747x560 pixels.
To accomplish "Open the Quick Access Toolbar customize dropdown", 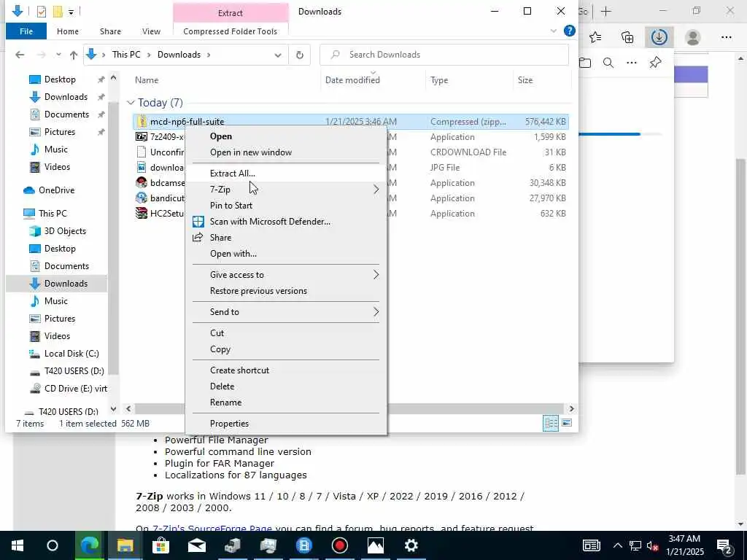I will click(71, 12).
